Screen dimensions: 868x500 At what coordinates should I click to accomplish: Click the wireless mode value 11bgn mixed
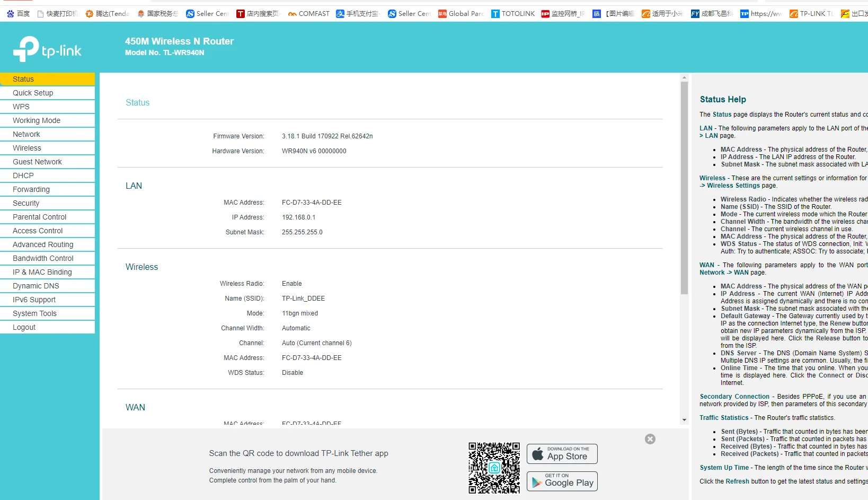tap(300, 313)
